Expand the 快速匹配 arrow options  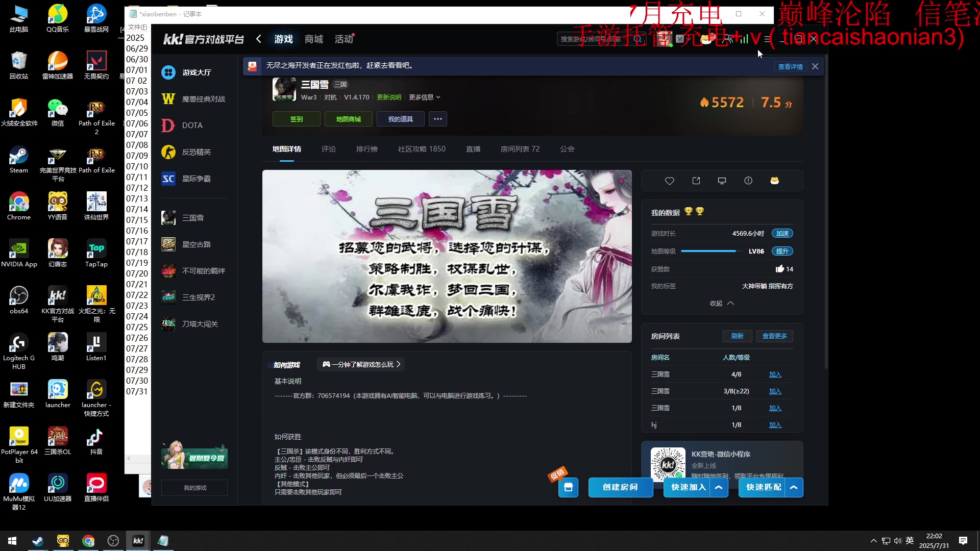[794, 487]
